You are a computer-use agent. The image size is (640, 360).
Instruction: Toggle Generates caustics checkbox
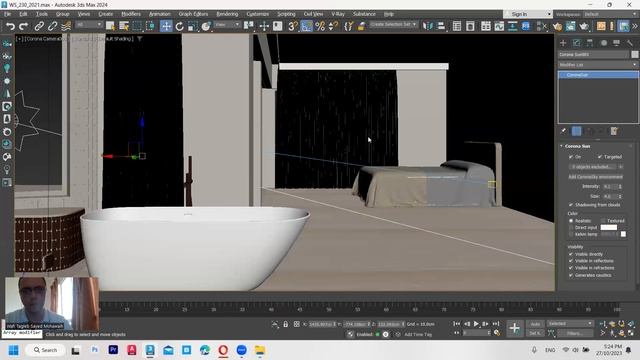[571, 275]
